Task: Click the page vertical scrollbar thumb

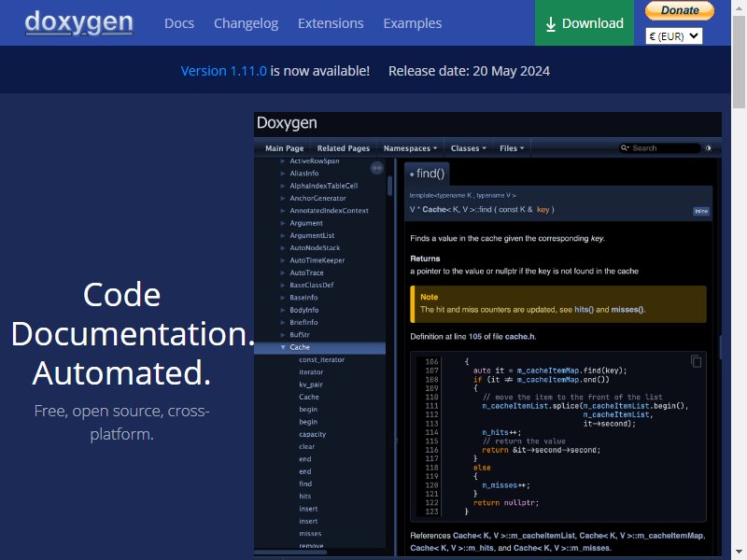Action: coord(739,62)
